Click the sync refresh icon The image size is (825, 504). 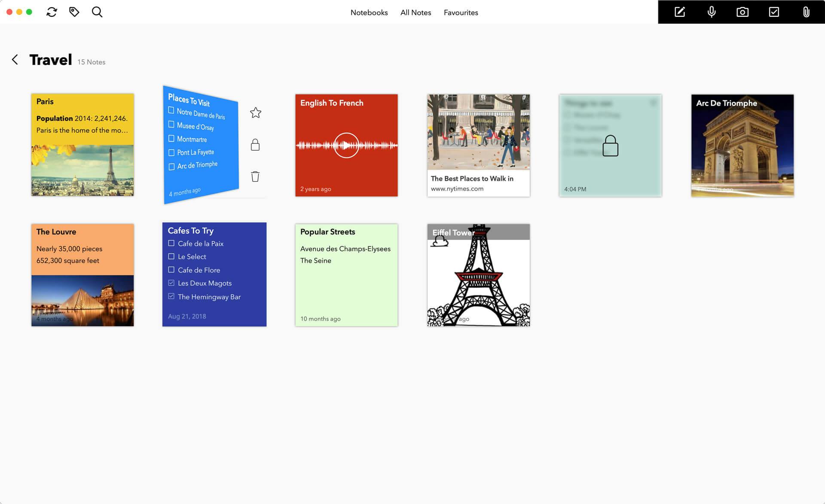51,12
